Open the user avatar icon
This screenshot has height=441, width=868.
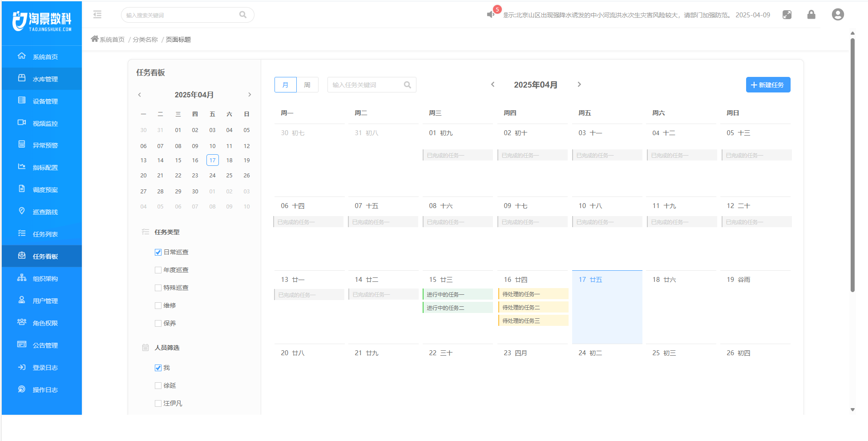[x=838, y=15]
